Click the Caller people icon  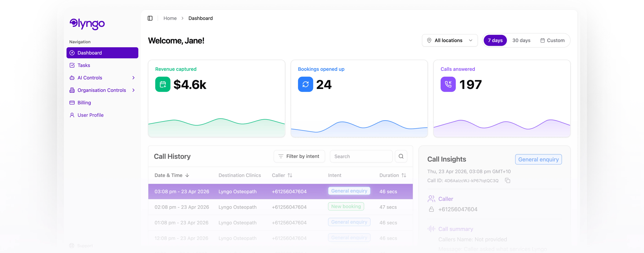431,199
